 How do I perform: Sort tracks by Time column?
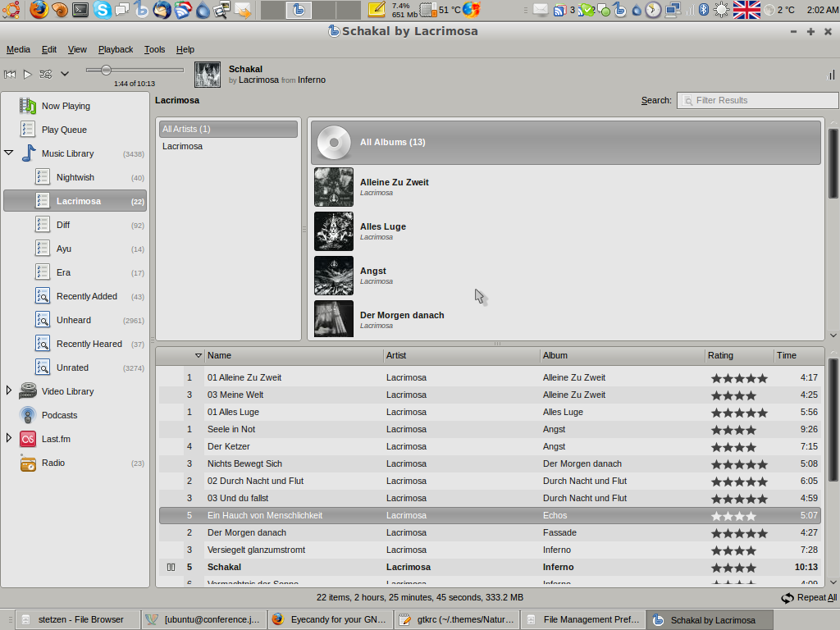[x=798, y=356]
